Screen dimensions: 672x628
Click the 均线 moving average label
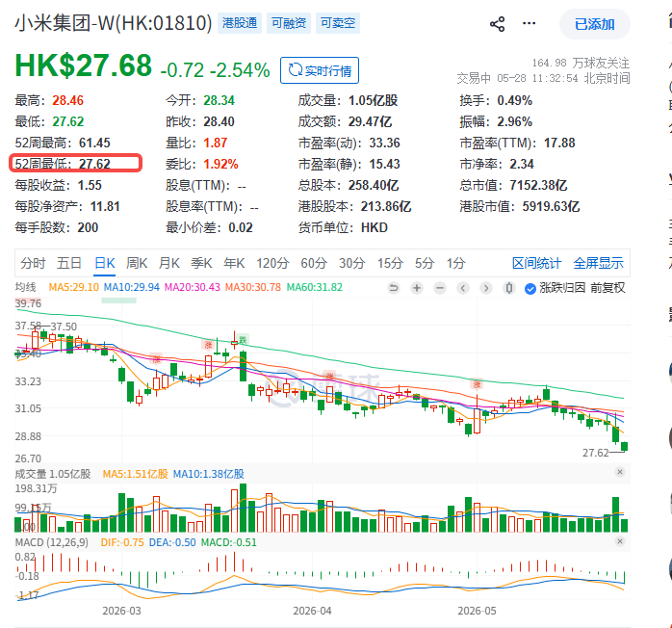26,287
